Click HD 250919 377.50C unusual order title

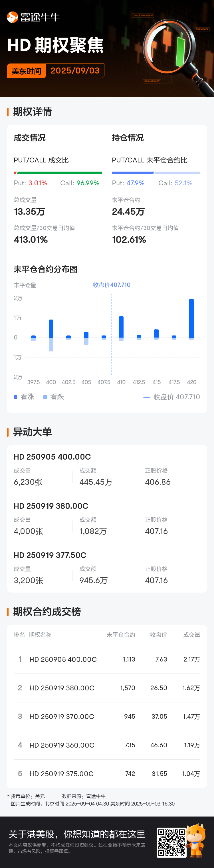coord(50,555)
